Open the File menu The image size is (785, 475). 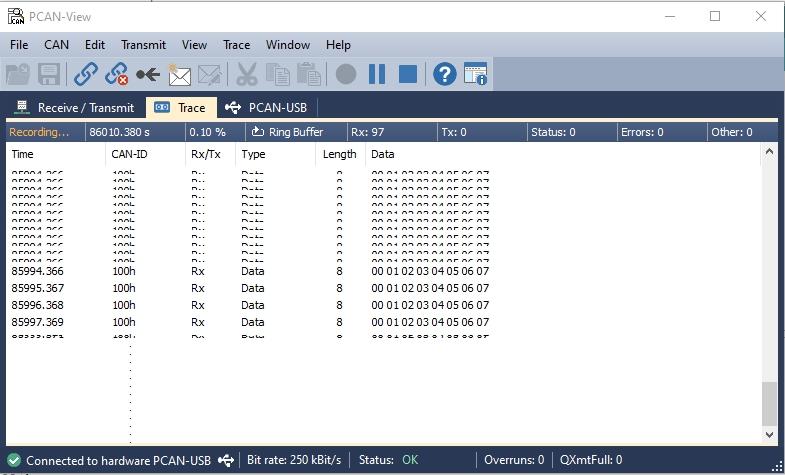[x=19, y=45]
